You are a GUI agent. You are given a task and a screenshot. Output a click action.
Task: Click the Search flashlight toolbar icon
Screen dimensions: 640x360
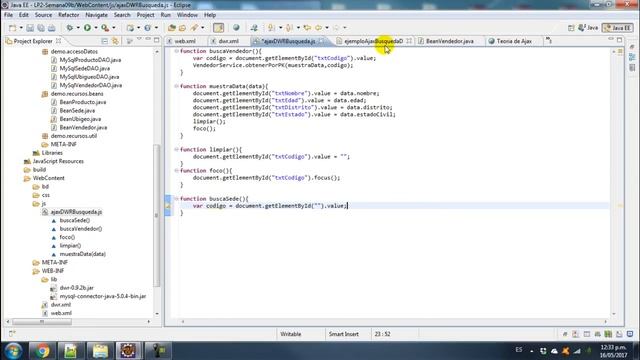(194, 28)
